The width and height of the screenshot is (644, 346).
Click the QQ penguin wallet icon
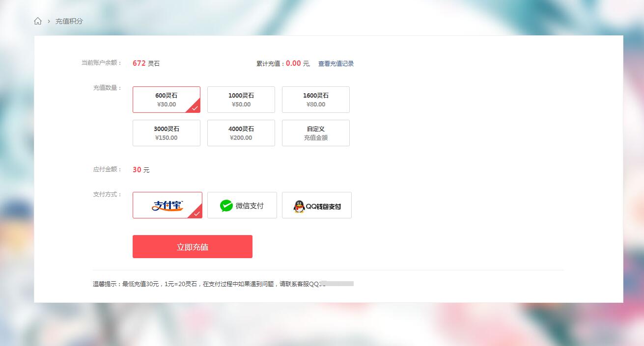[x=299, y=207]
